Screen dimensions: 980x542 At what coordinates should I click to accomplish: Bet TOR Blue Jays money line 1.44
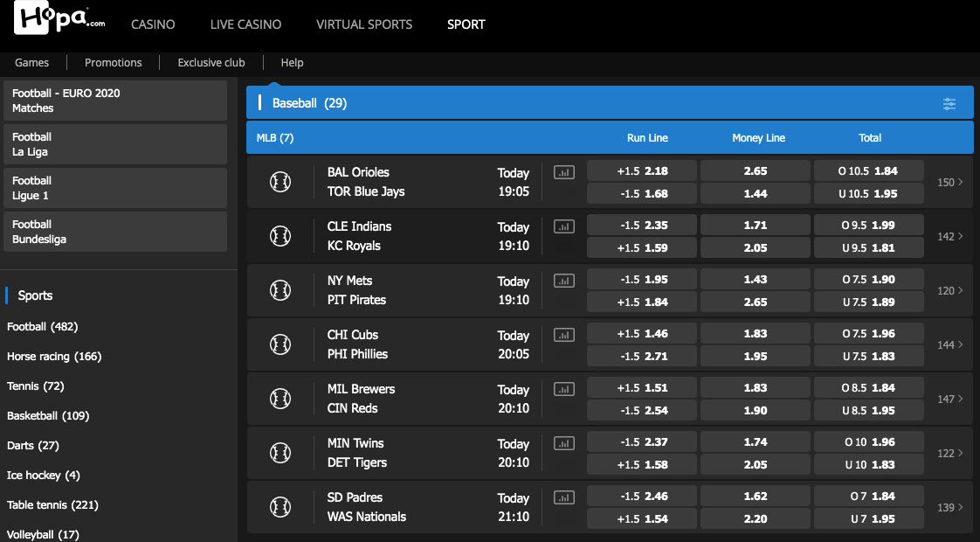755,193
